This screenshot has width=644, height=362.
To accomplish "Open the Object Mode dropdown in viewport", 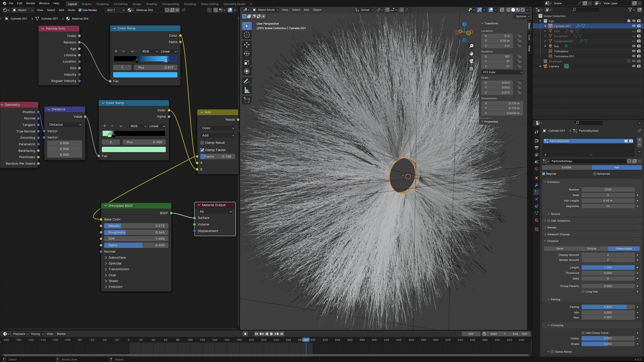I will (x=265, y=10).
